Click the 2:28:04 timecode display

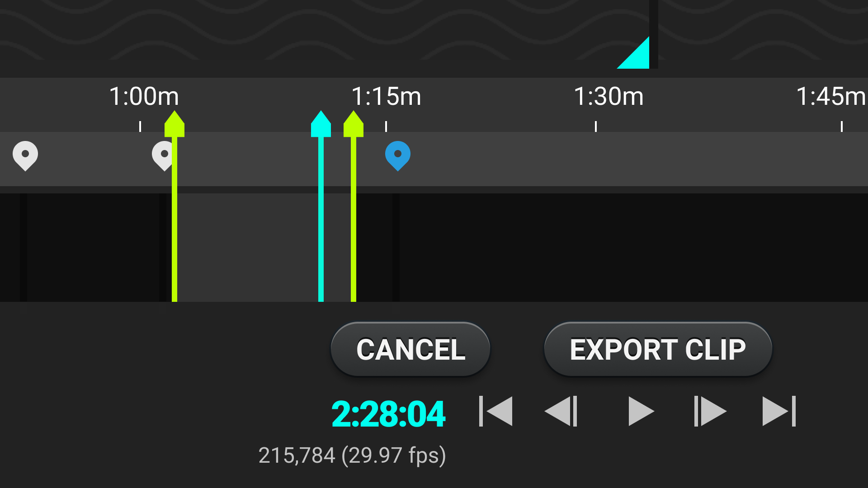point(388,414)
